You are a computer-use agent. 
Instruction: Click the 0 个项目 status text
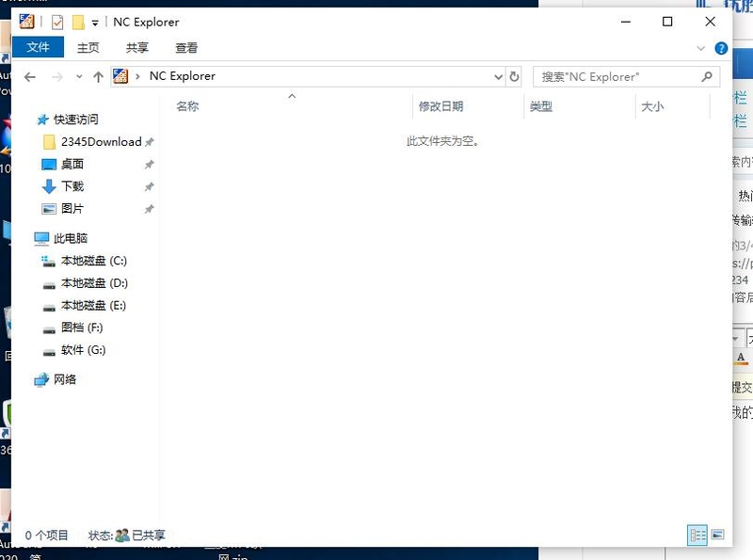46,535
